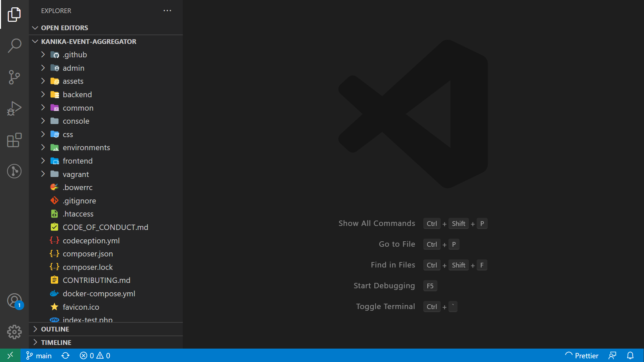The image size is (644, 362).
Task: Expand the Outline section
Action: pos(106,329)
